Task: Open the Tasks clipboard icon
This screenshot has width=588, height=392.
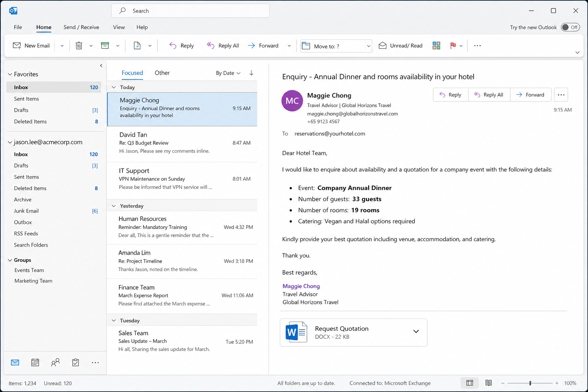Action: (76, 363)
